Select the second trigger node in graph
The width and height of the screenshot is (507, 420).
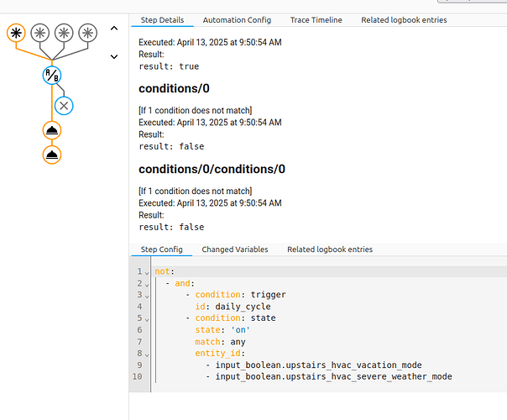(x=39, y=33)
